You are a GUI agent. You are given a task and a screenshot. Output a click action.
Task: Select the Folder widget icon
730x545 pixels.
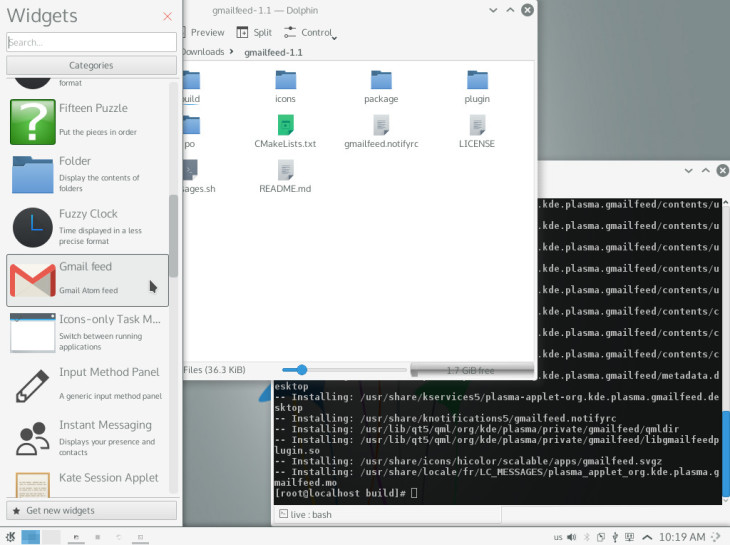pos(33,175)
